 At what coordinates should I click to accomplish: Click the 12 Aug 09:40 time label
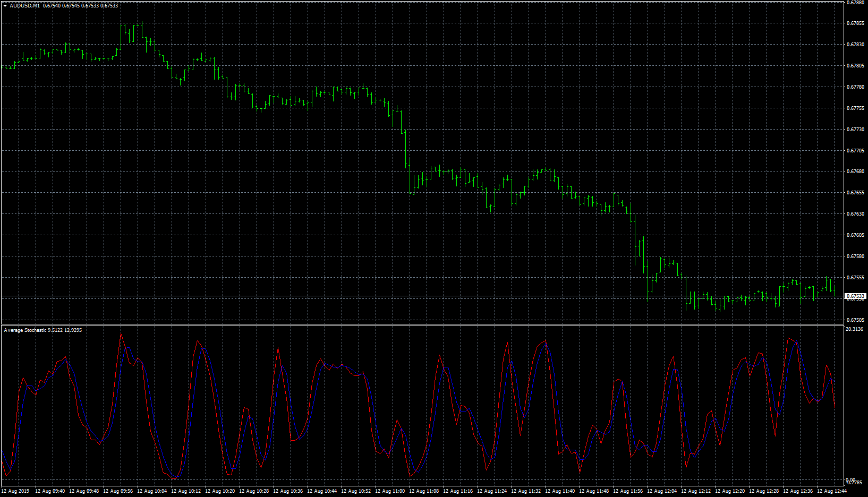pos(50,491)
